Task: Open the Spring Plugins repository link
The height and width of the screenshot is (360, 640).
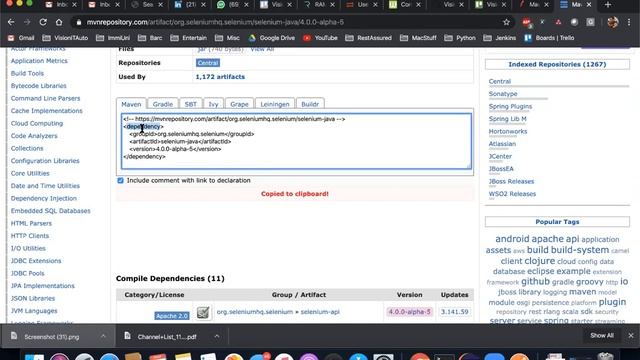Action: click(x=510, y=107)
